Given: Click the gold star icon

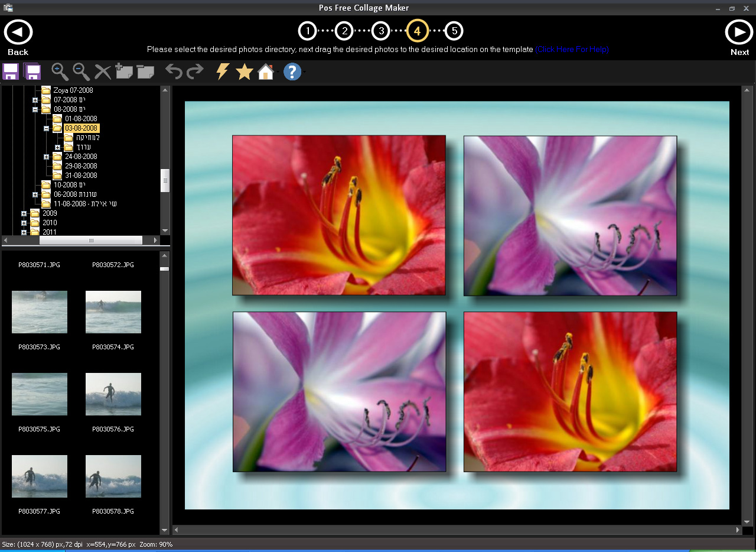Looking at the screenshot, I should tap(244, 72).
